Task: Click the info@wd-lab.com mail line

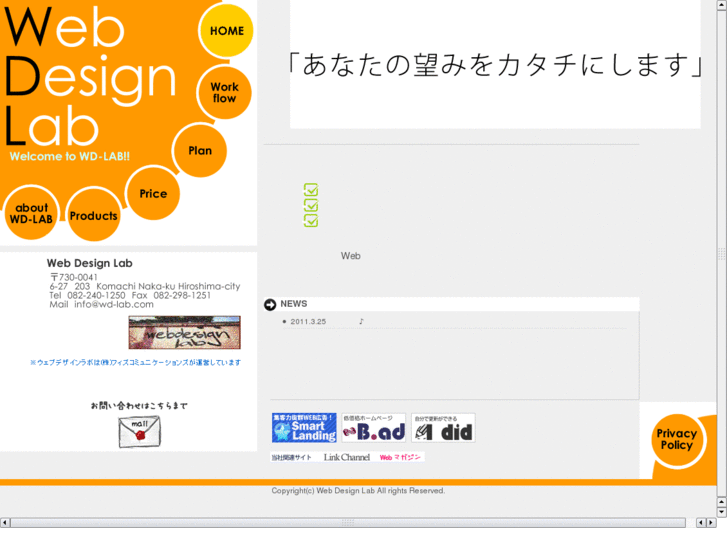Action: [102, 304]
